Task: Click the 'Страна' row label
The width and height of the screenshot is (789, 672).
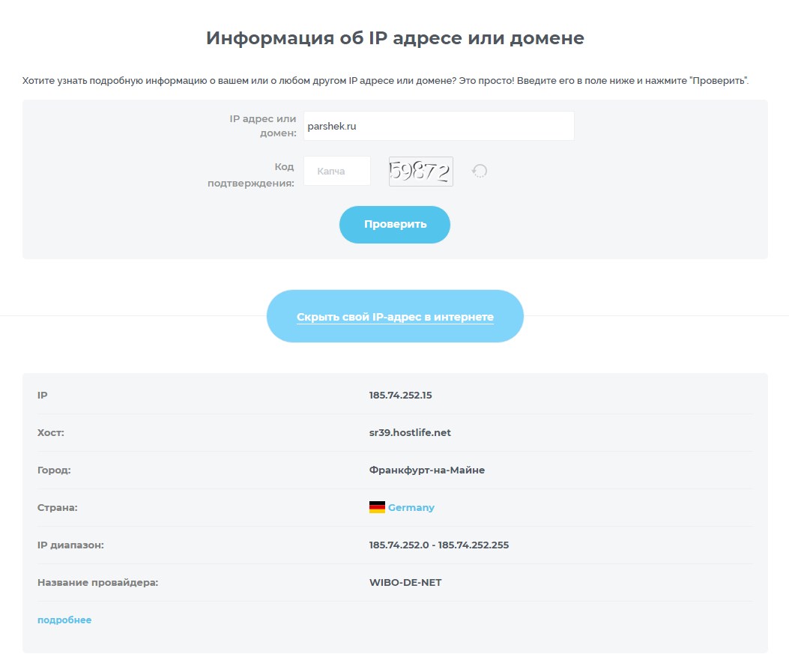Action: click(58, 508)
